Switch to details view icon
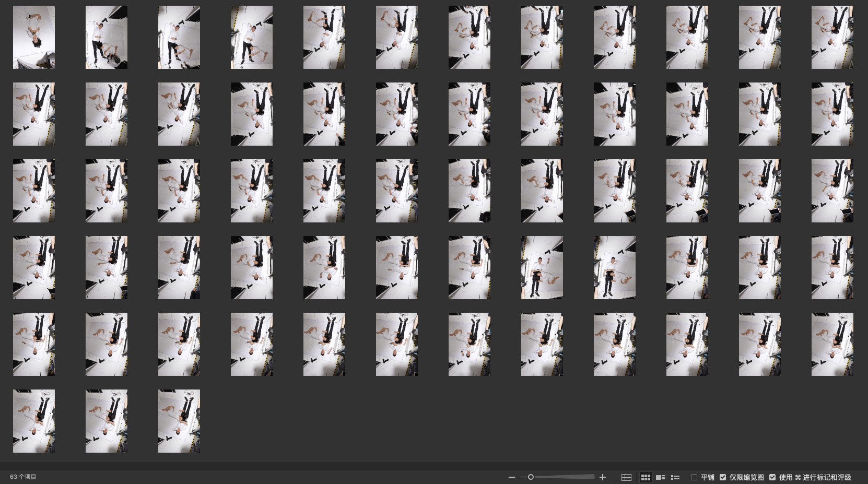The height and width of the screenshot is (484, 868). coord(660,477)
